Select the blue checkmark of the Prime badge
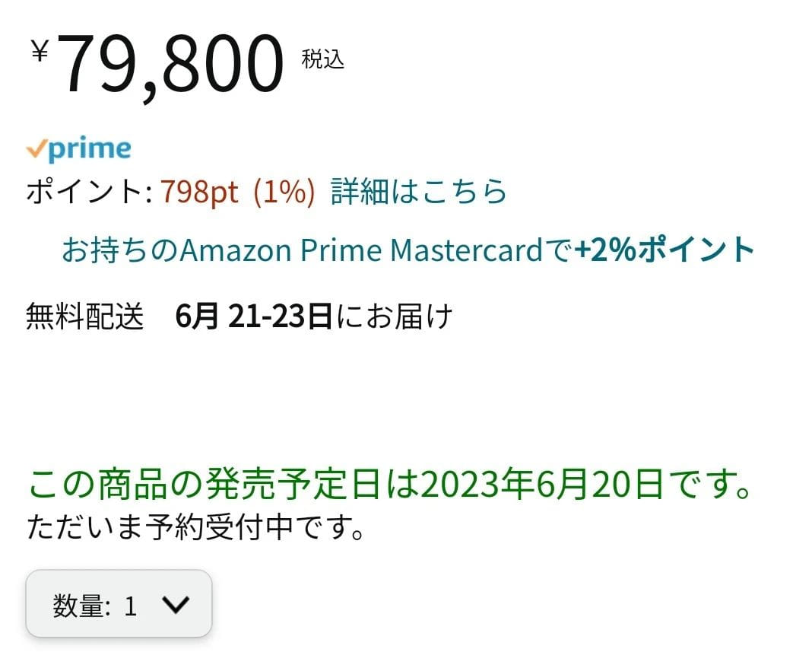The height and width of the screenshot is (668, 812). coord(35,149)
